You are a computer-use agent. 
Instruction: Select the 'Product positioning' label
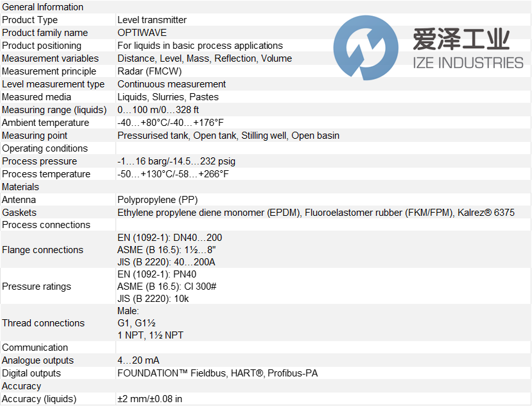pos(42,46)
